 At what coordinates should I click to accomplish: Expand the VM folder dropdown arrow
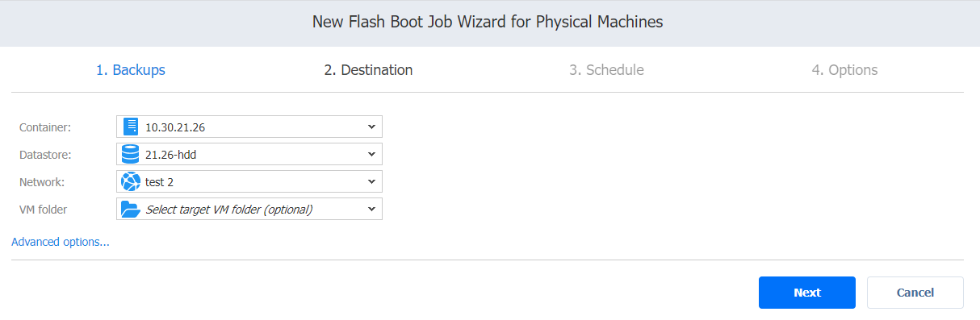pos(371,209)
